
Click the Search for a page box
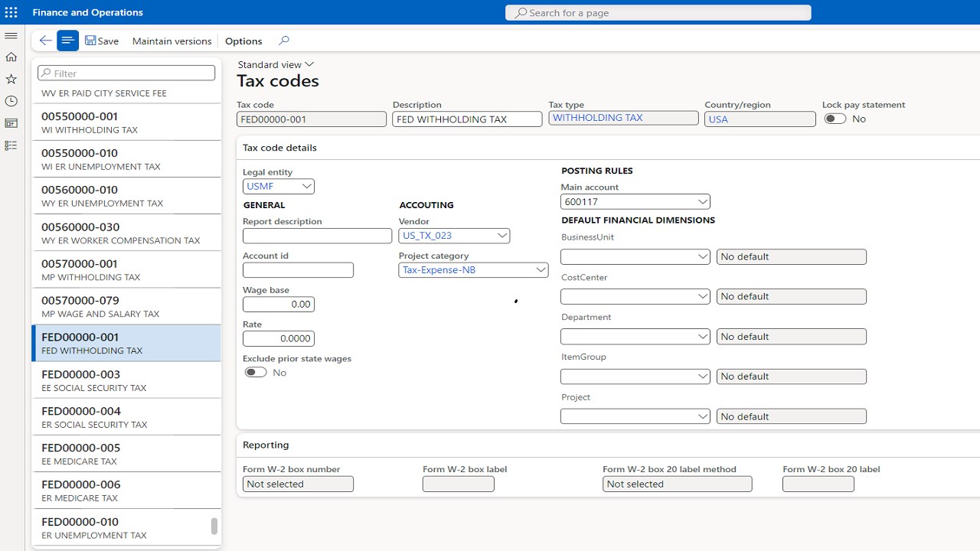click(x=658, y=12)
